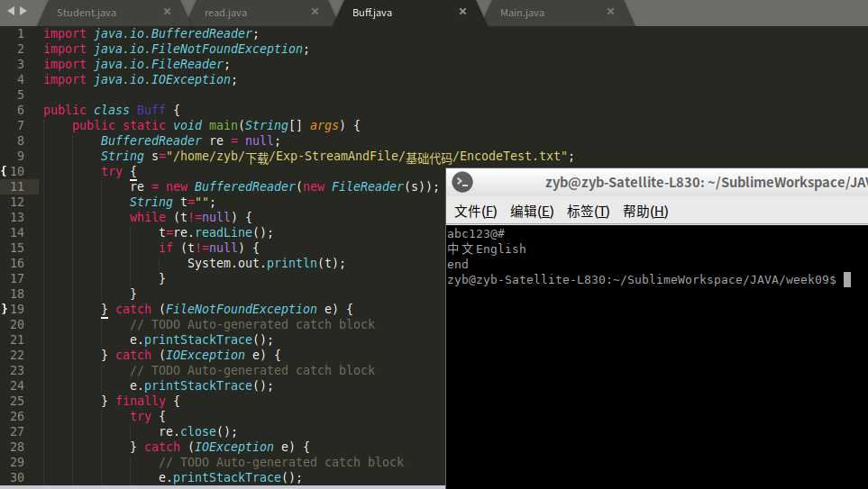Close the Student.java tab
Viewport: 868px width, 489px height.
(167, 12)
